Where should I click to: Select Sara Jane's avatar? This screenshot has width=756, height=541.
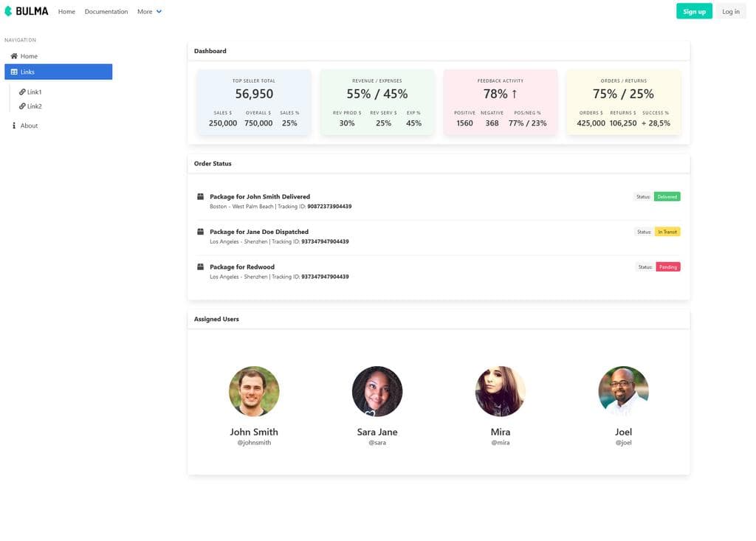tap(377, 391)
